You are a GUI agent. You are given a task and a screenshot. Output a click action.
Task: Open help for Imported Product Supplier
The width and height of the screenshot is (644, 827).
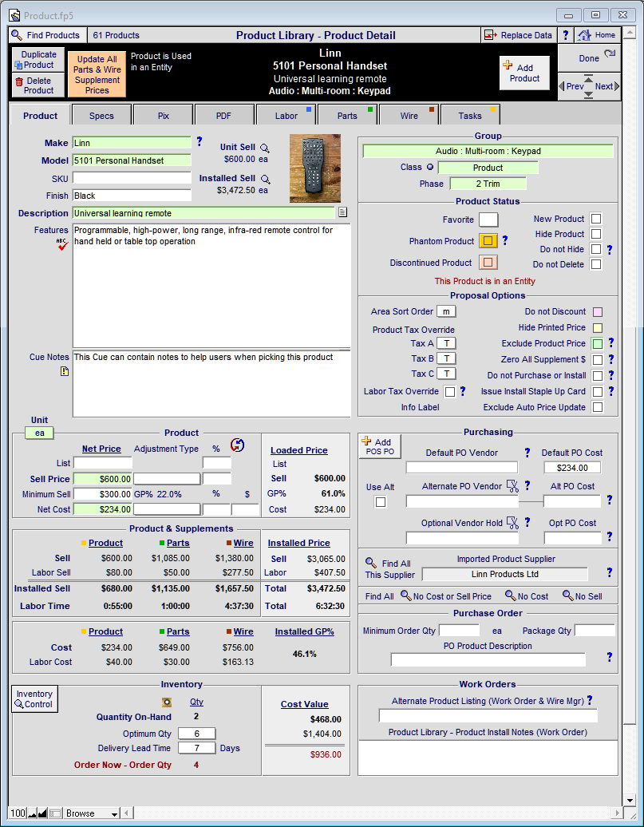609,572
